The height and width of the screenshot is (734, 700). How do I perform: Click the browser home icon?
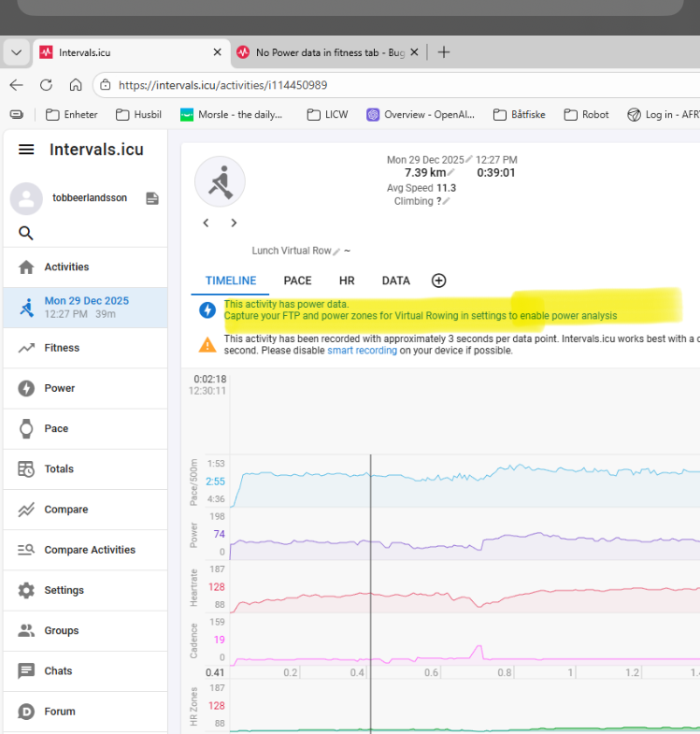tap(76, 85)
